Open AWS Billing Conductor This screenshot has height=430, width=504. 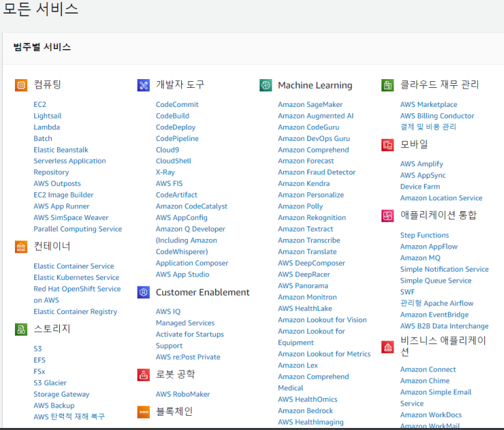[437, 116]
